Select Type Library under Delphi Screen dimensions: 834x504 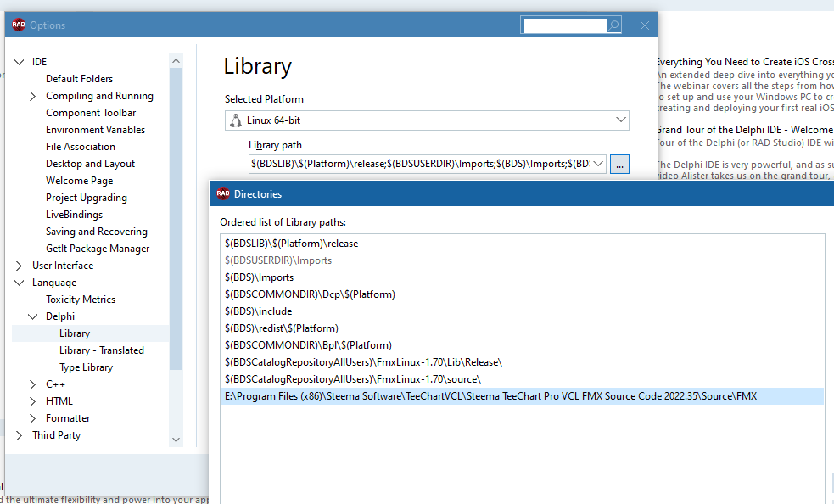pos(87,367)
